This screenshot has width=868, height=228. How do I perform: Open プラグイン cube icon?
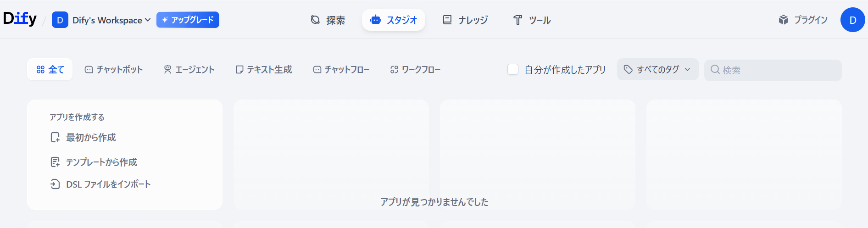(x=784, y=20)
